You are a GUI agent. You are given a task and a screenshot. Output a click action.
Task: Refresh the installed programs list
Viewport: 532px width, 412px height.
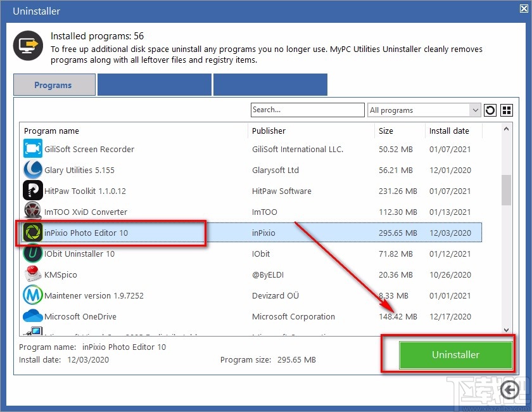pyautogui.click(x=490, y=110)
